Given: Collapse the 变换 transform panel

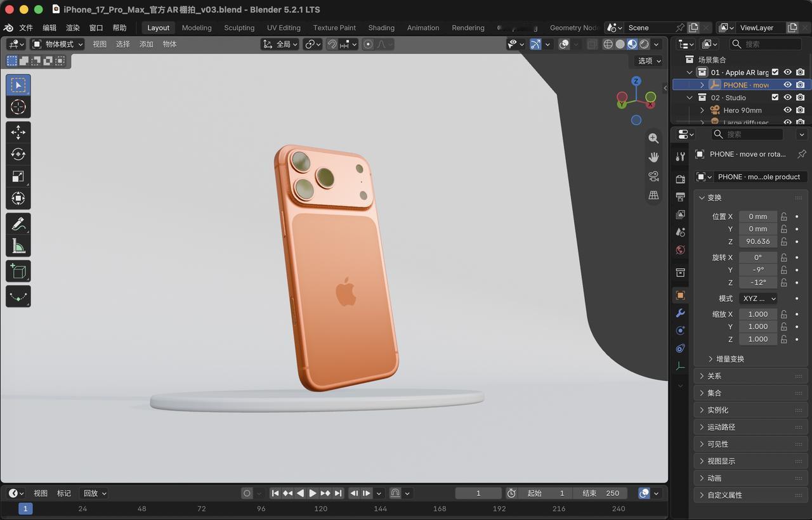Looking at the screenshot, I should click(702, 198).
